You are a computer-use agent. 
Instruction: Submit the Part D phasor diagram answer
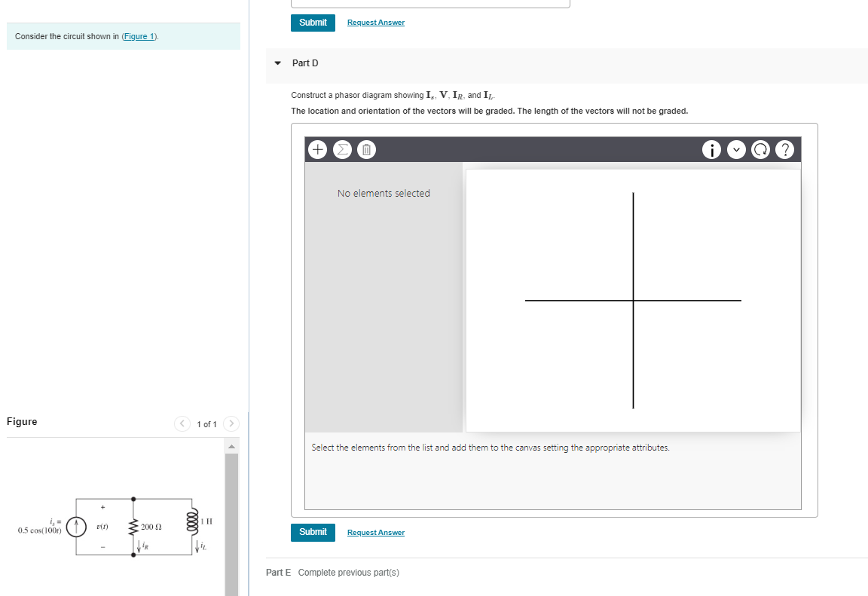click(313, 533)
